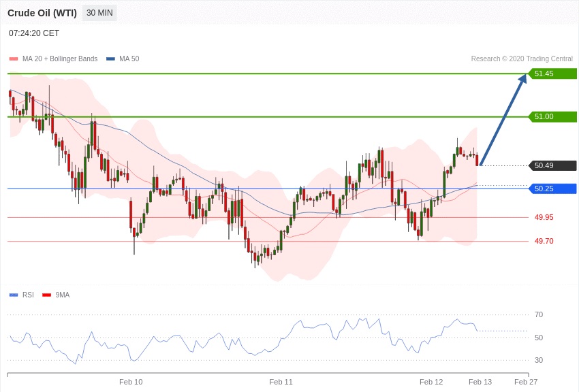Click the black 50.49 current price tag
Image resolution: width=579 pixels, height=392 pixels.
pos(552,165)
